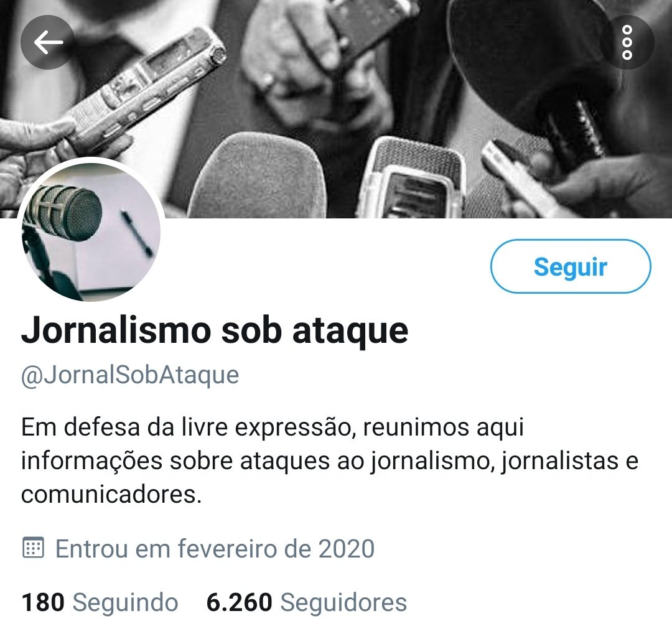
Task: Open the 180 Seguindo list
Action: [100, 602]
